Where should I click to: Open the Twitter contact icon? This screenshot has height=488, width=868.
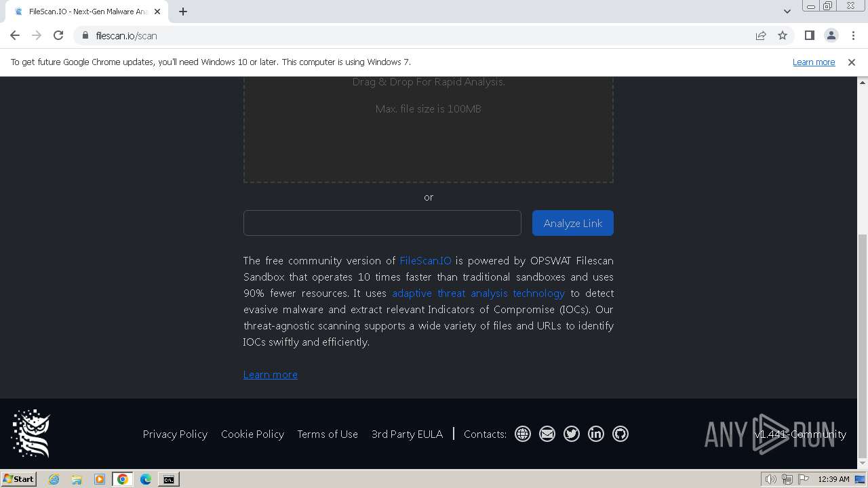(571, 434)
